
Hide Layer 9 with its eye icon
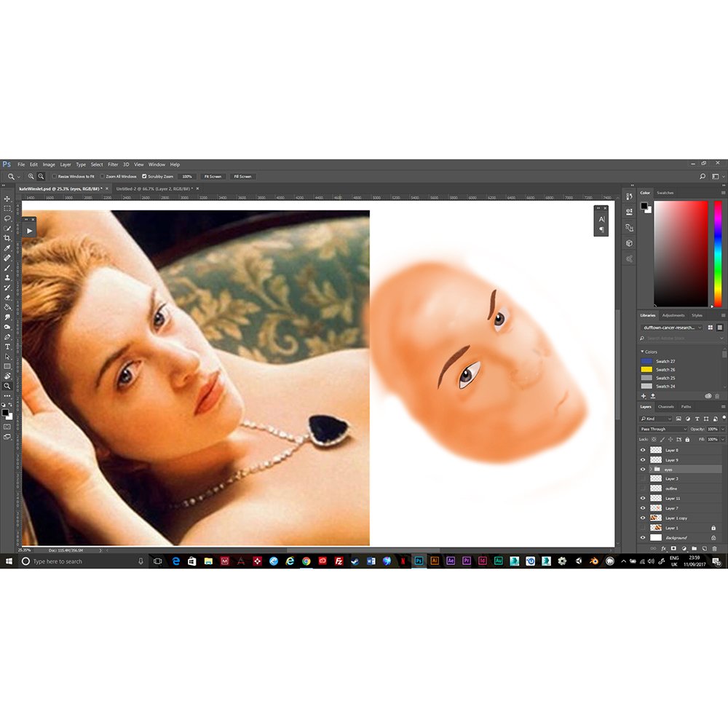pyautogui.click(x=643, y=459)
